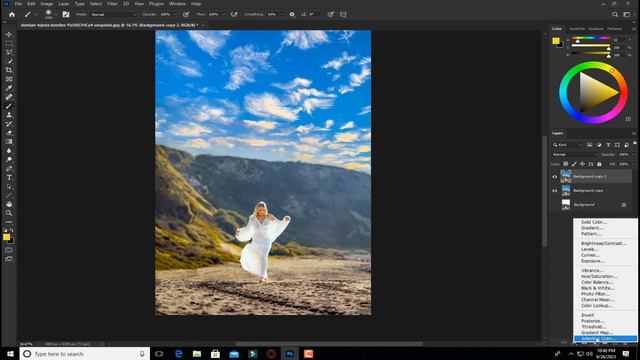This screenshot has height=360, width=640.
Task: Click inside the color wheel triangle
Action: 596,92
